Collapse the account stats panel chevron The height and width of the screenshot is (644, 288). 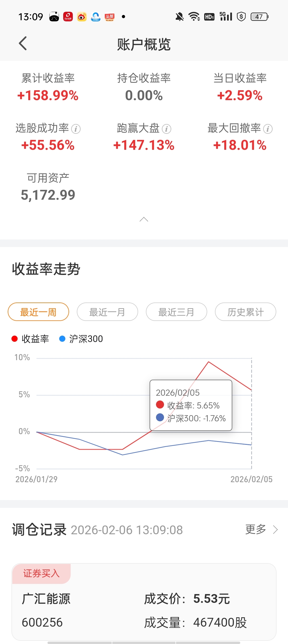pyautogui.click(x=144, y=219)
